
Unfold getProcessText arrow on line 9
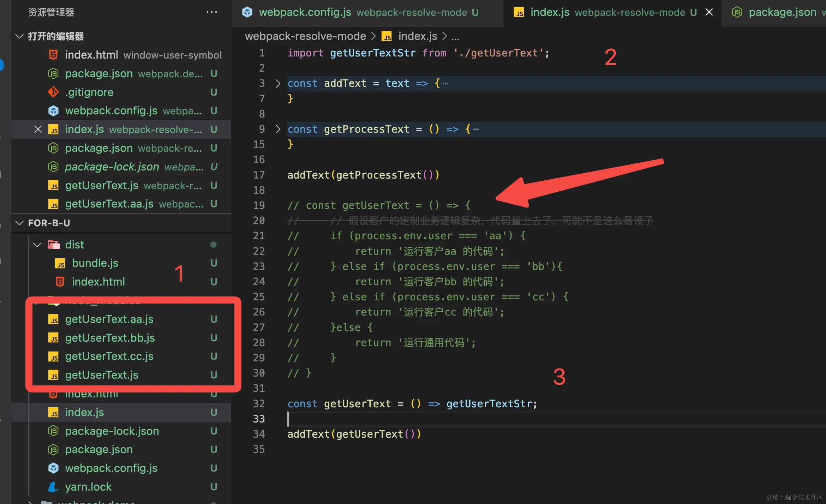click(x=278, y=129)
